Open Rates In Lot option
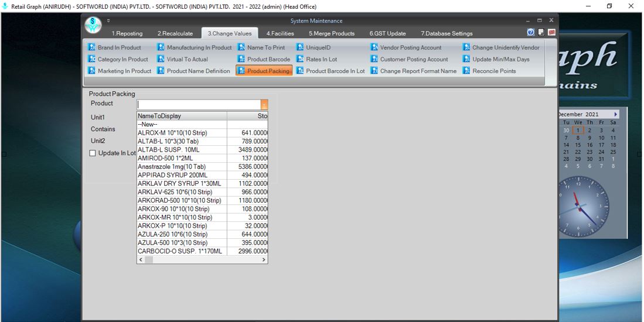This screenshot has width=644, height=322. tap(316, 59)
